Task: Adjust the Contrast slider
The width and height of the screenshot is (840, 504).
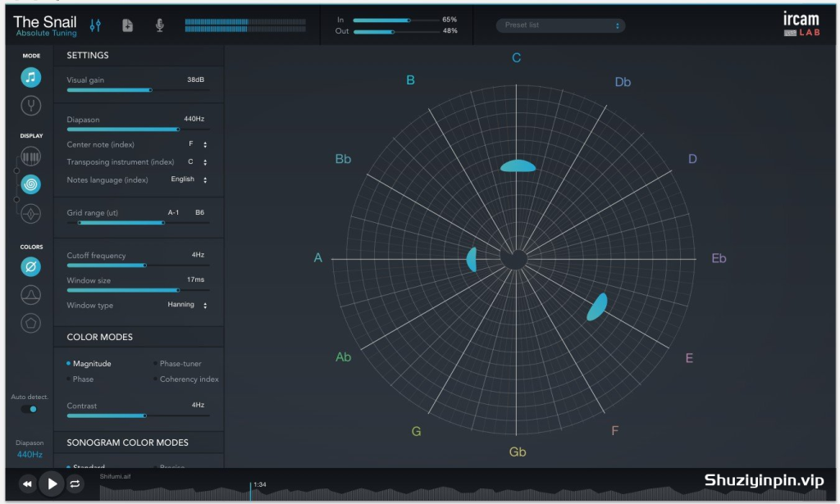Action: coord(138,415)
